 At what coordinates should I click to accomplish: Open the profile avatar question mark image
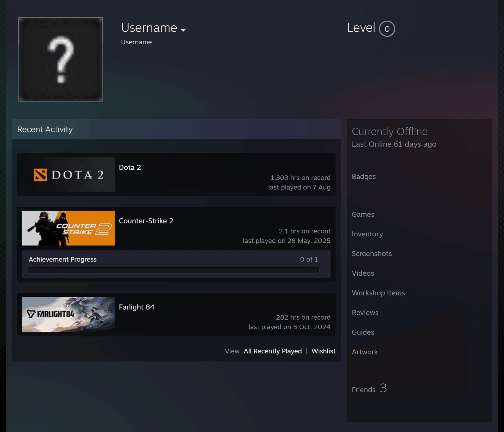[60, 59]
